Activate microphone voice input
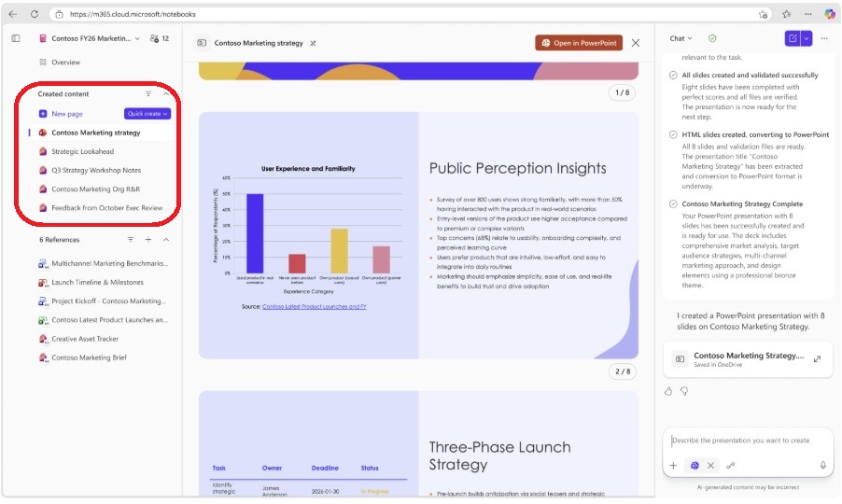Image resolution: width=842 pixels, height=504 pixels. pos(823,466)
